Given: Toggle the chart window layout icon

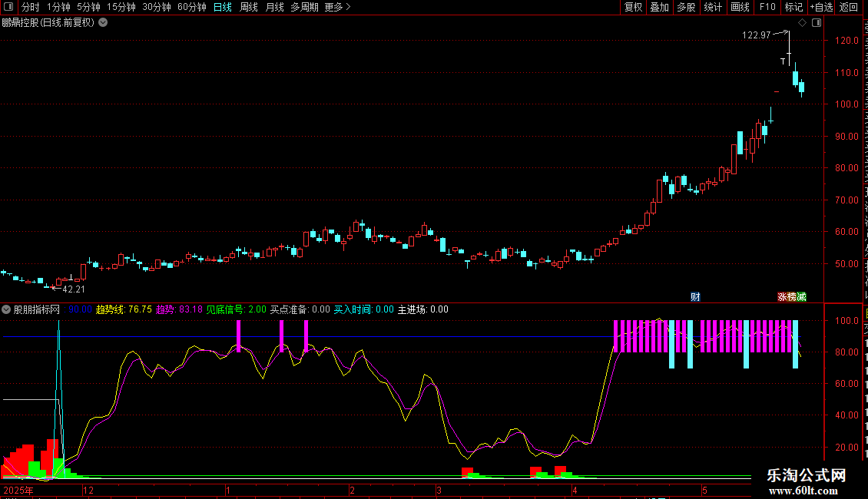Looking at the screenshot, I should pos(817,23).
